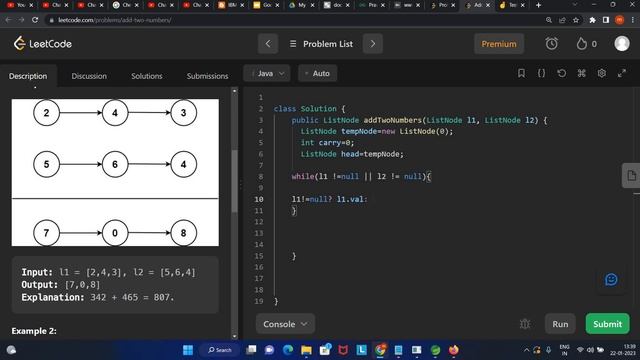Click the 'Example 2:' heading
This screenshot has height=360, width=640.
(x=34, y=331)
